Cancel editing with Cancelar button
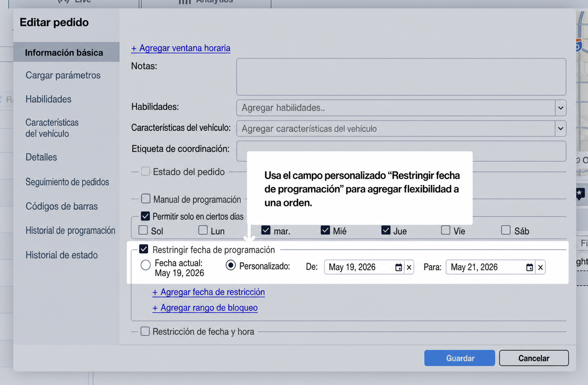The image size is (588, 385). (x=534, y=358)
